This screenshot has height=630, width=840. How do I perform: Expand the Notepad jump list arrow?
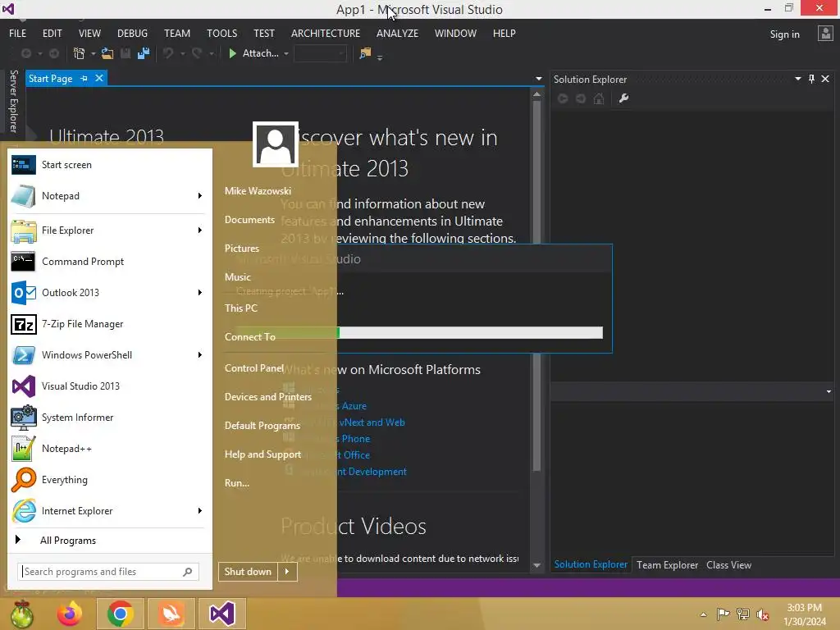tap(200, 196)
